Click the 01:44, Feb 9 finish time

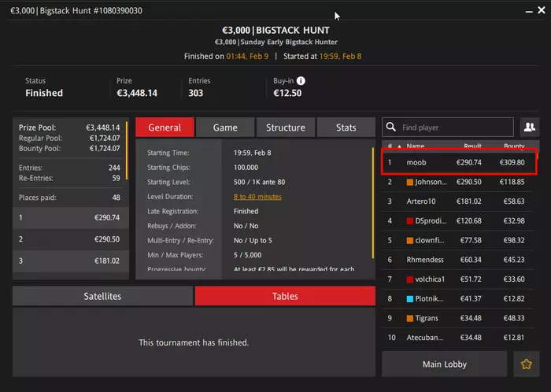click(x=247, y=56)
